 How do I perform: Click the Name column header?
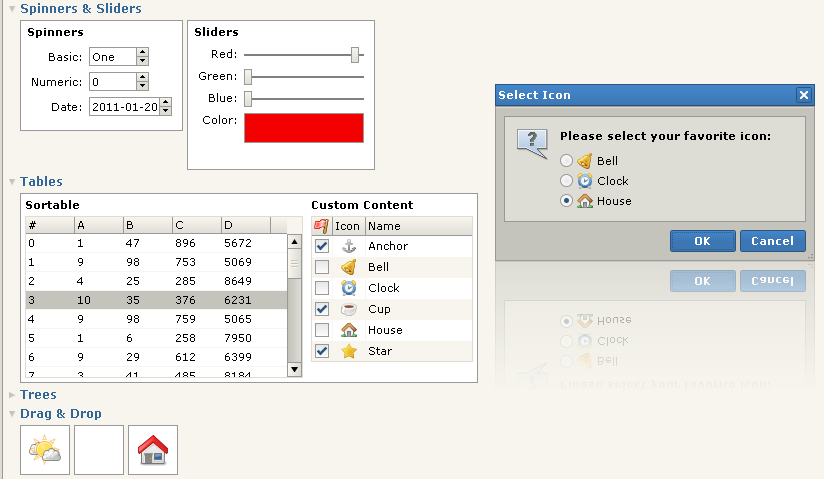pyautogui.click(x=418, y=226)
